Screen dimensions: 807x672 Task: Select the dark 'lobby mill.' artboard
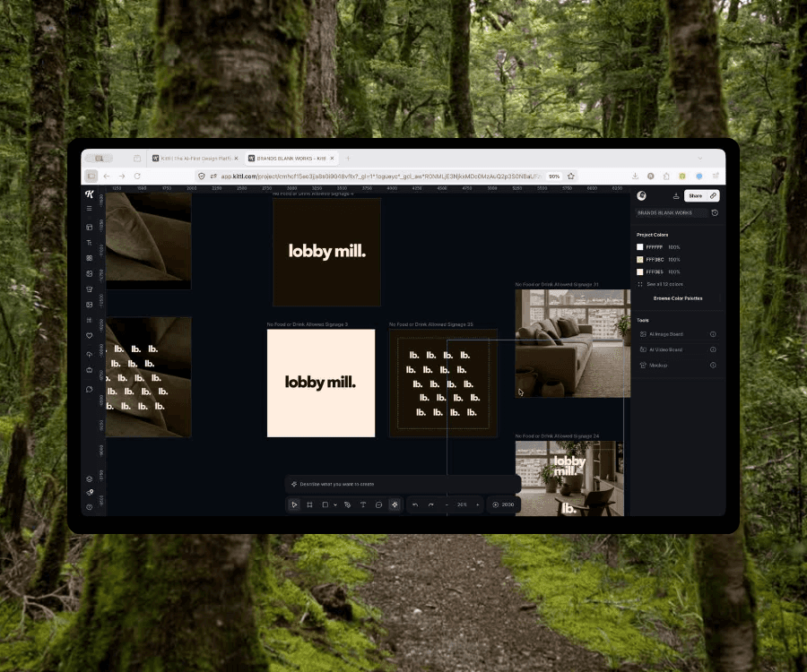click(x=326, y=252)
